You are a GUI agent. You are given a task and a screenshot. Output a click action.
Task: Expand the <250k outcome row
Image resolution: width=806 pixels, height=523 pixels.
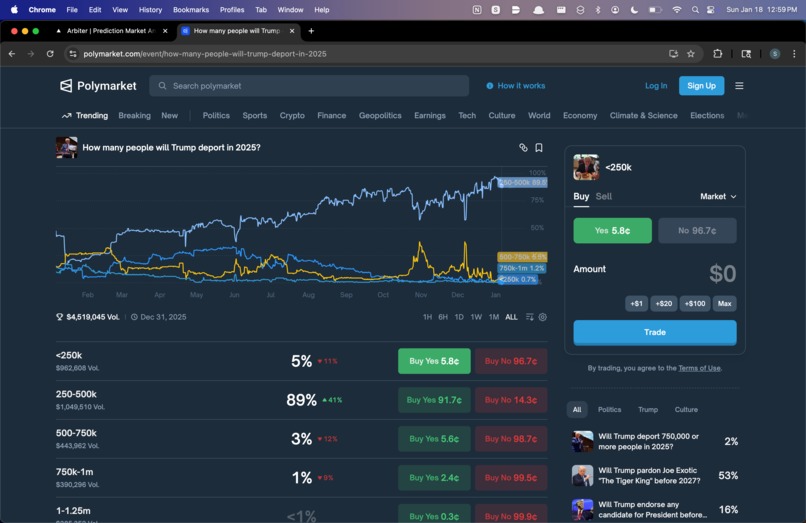(x=301, y=361)
